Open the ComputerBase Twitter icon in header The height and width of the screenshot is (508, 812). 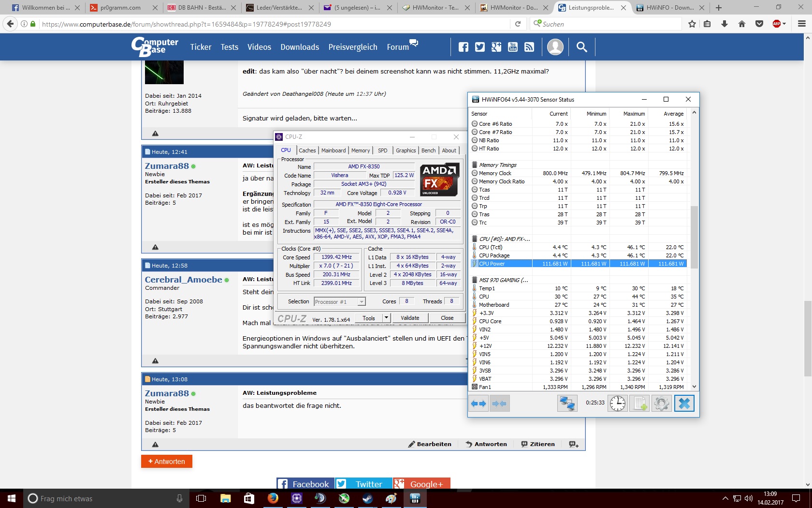pos(480,47)
